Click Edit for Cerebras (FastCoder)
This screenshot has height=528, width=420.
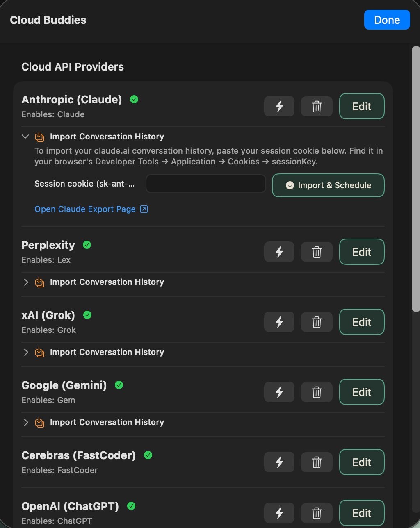tap(362, 462)
